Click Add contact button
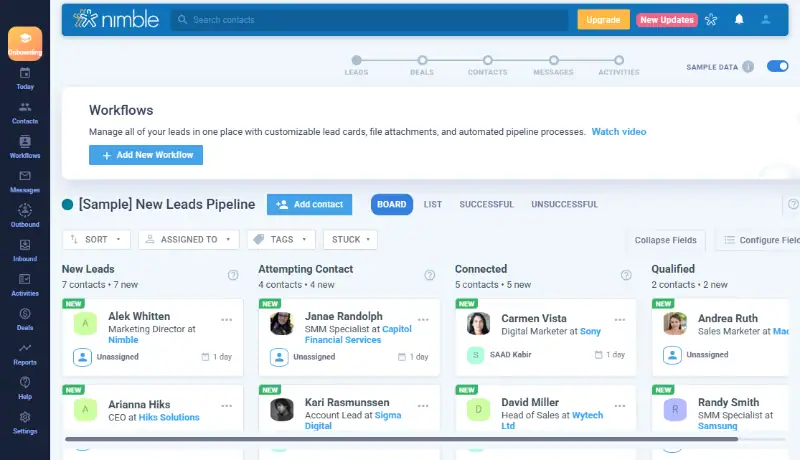800x460 pixels. pyautogui.click(x=309, y=205)
